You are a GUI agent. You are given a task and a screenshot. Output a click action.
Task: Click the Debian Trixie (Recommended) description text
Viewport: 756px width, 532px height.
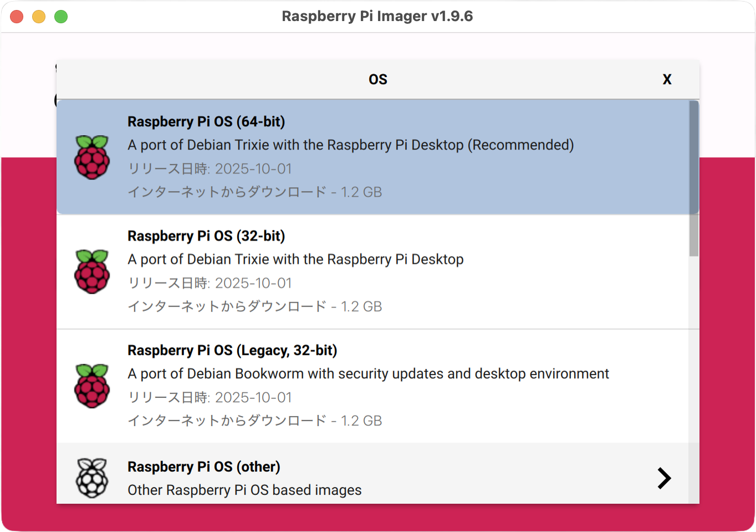pyautogui.click(x=350, y=145)
